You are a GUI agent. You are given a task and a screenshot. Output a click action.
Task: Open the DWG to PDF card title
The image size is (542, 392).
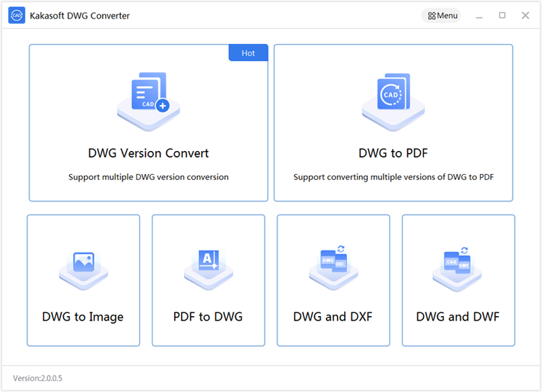[394, 153]
